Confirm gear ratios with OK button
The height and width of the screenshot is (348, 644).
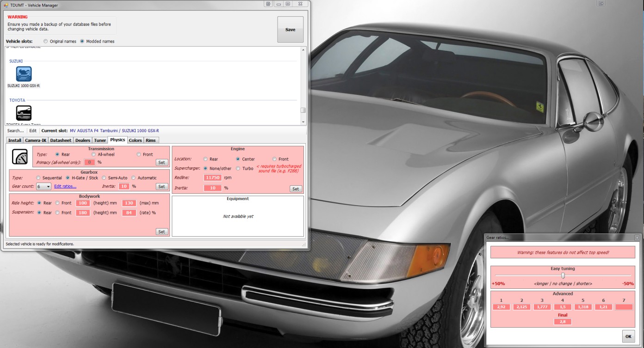coord(628,336)
